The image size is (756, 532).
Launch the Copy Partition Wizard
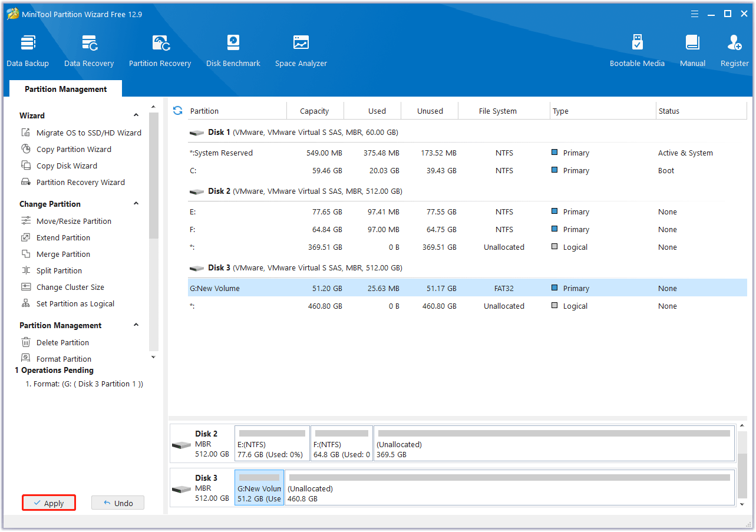tap(66, 149)
